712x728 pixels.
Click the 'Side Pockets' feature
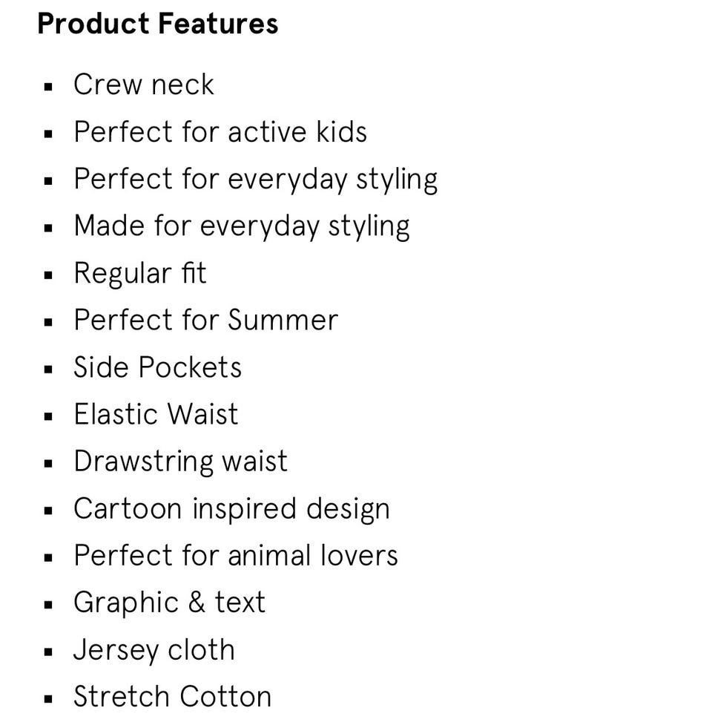pos(157,367)
